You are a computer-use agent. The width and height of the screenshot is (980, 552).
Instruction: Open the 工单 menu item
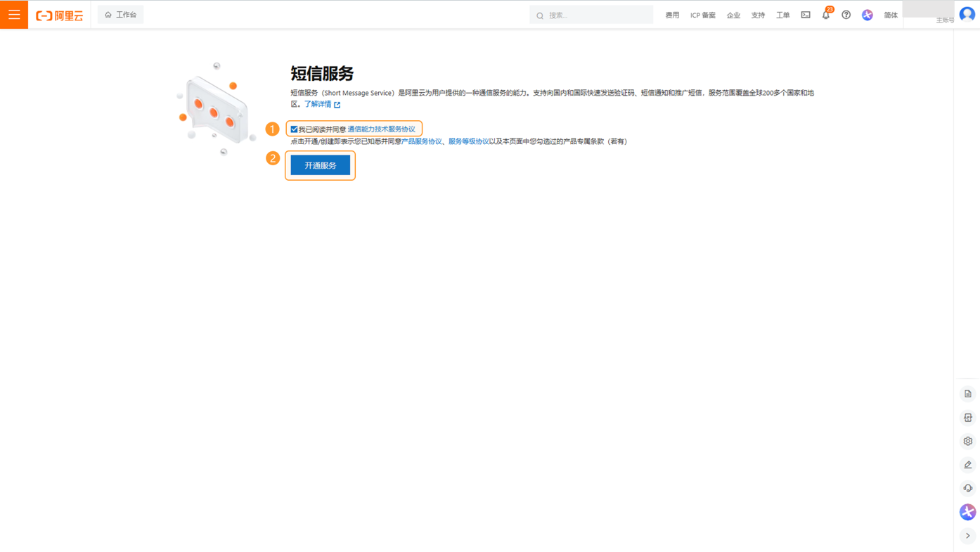click(782, 13)
